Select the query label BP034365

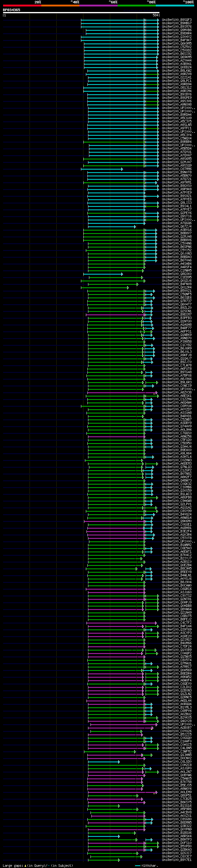[11, 10]
